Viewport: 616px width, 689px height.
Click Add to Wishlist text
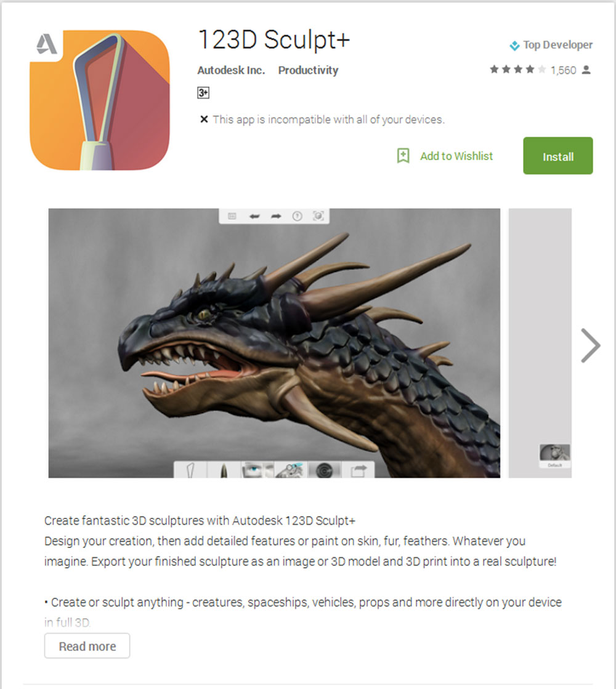(x=456, y=156)
